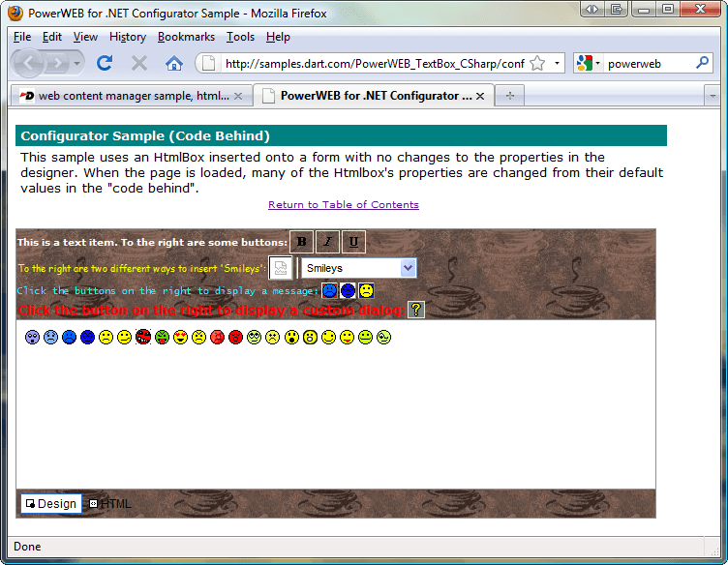Open the File menu
Screen dimensions: 728x565
pos(22,37)
